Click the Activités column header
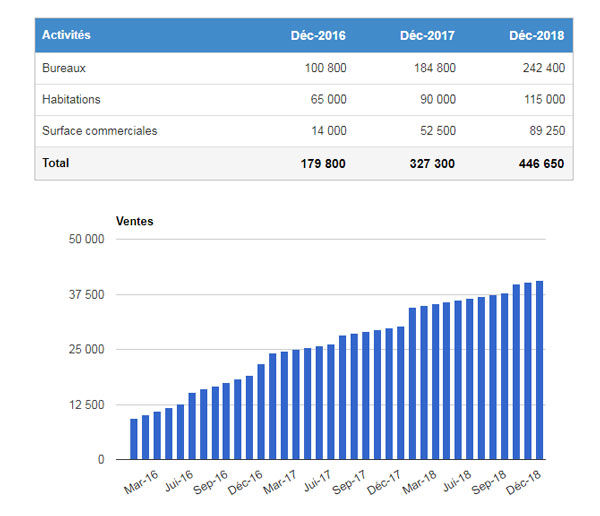The height and width of the screenshot is (516, 600). click(x=66, y=35)
